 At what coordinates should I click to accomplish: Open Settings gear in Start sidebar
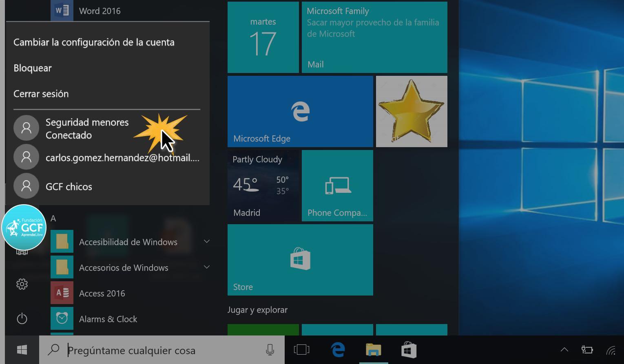tap(22, 284)
